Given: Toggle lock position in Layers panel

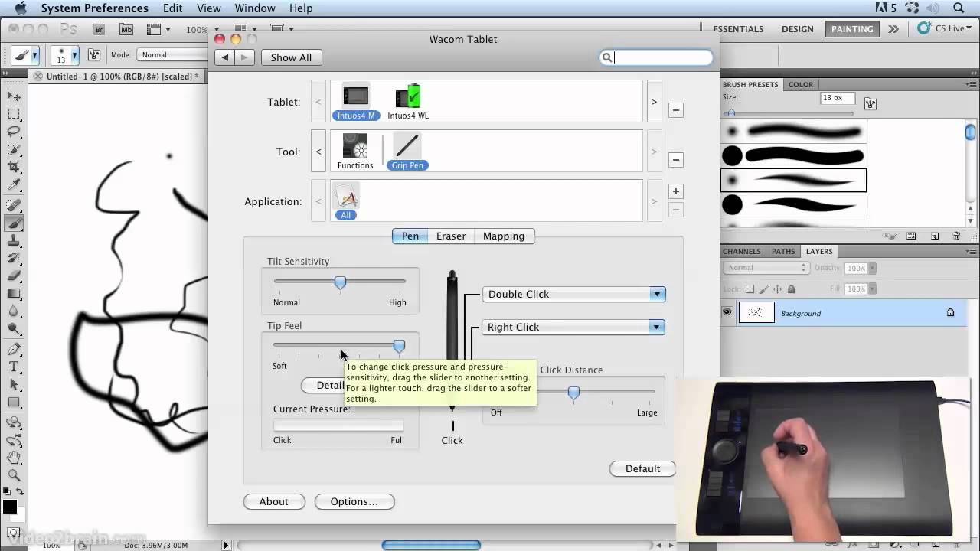Looking at the screenshot, I should (778, 289).
